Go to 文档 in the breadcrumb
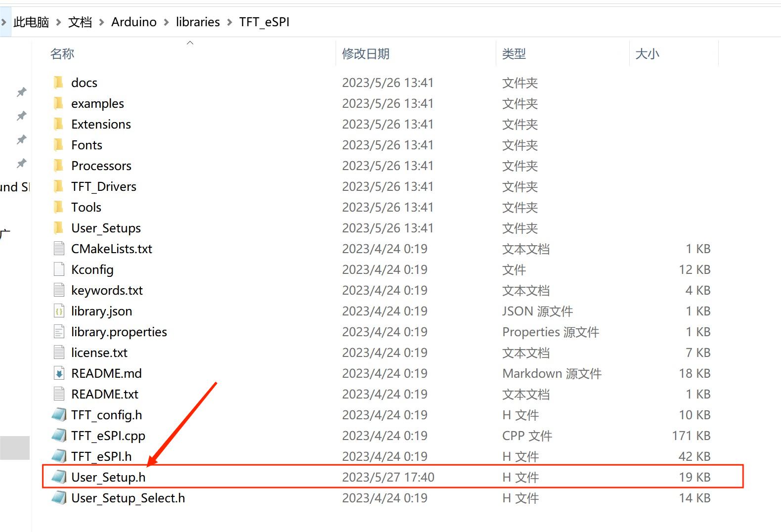Image resolution: width=781 pixels, height=532 pixels. (x=80, y=22)
